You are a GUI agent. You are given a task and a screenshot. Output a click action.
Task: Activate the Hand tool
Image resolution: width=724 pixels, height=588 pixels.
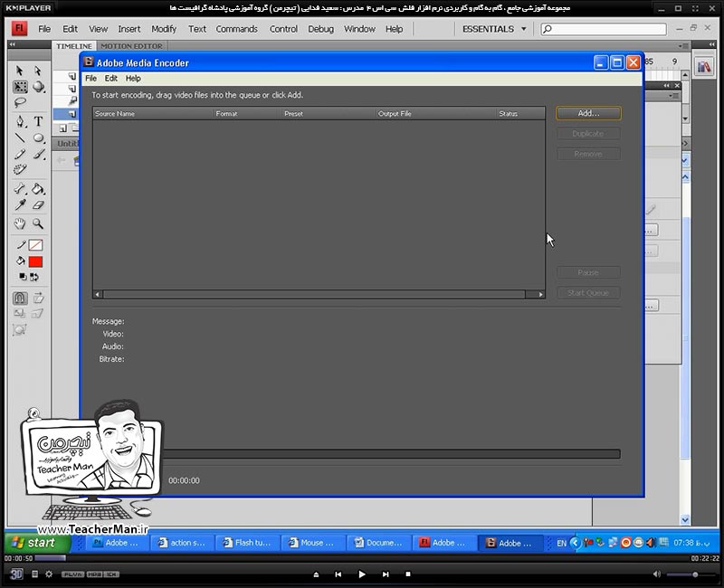pyautogui.click(x=19, y=223)
